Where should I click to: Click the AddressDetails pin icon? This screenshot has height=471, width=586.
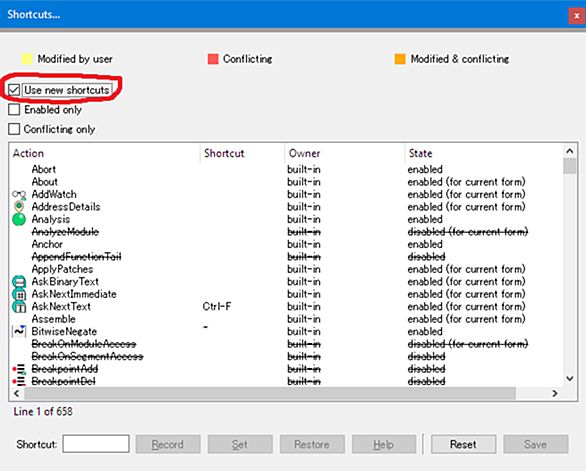(19, 207)
